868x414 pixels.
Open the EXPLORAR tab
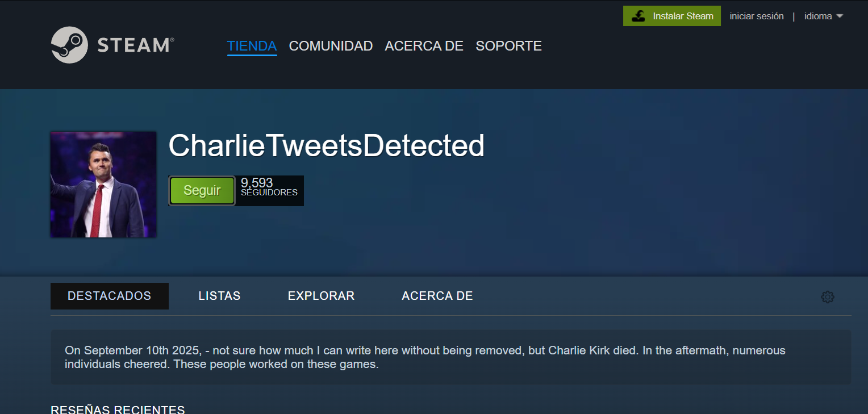click(x=321, y=296)
